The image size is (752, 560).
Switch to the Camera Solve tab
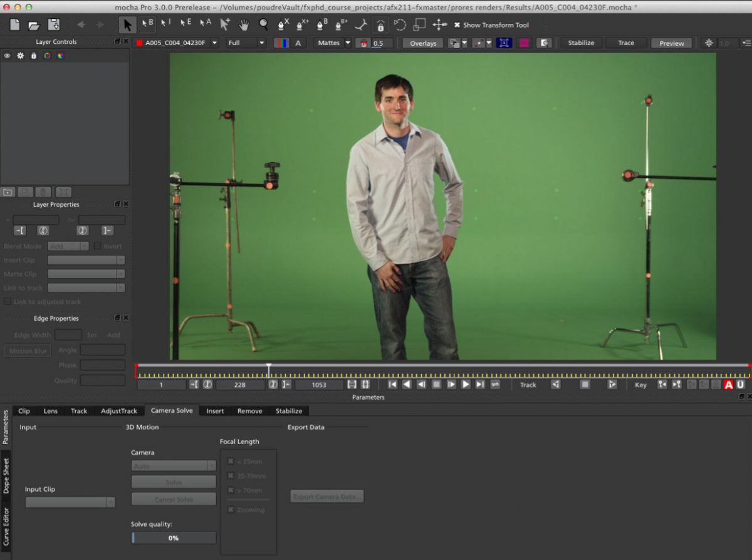[171, 411]
